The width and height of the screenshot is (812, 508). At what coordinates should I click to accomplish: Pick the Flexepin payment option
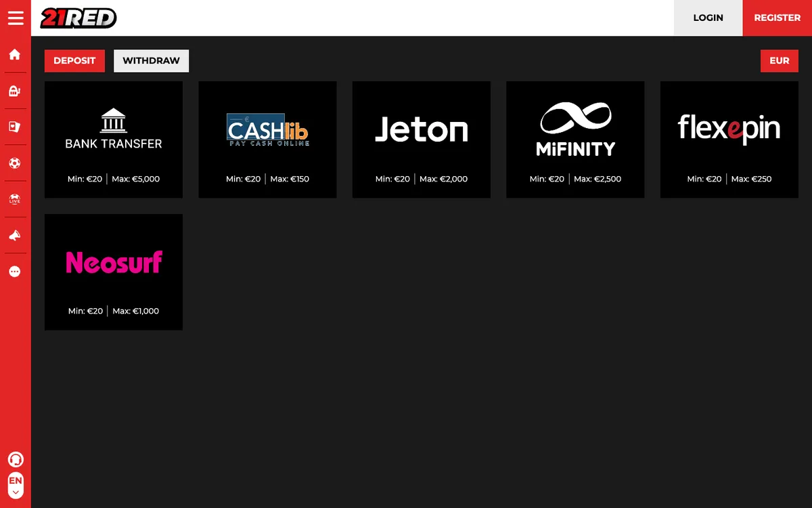tap(729, 140)
